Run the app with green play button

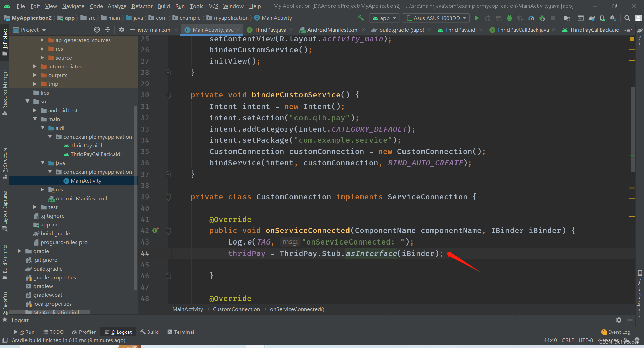[477, 18]
